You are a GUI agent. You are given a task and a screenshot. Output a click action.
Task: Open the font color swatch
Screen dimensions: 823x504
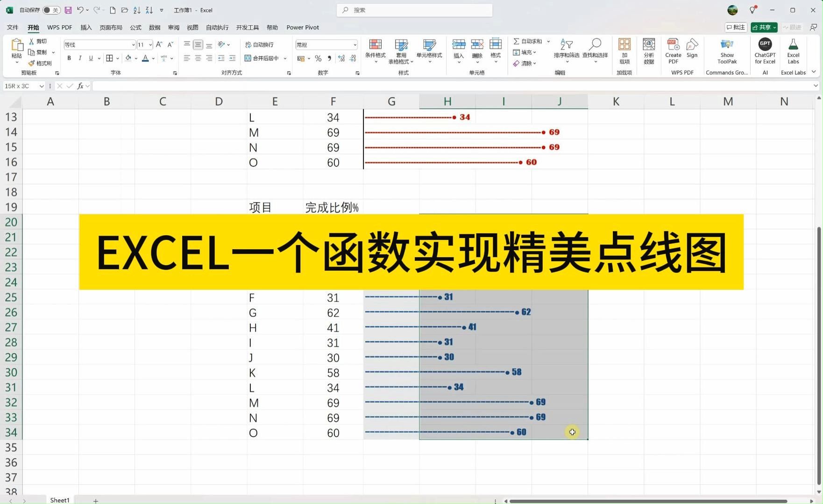(145, 58)
